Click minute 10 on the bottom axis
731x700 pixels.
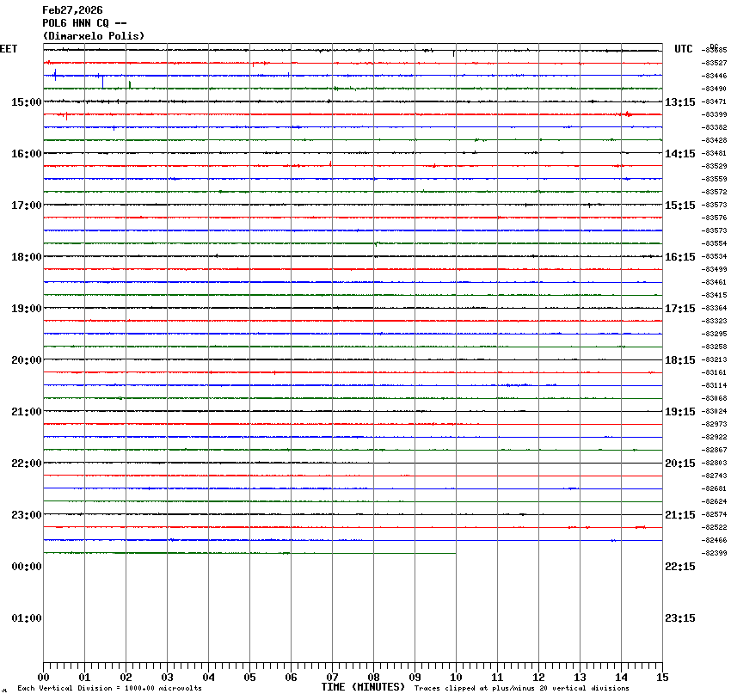point(456,678)
